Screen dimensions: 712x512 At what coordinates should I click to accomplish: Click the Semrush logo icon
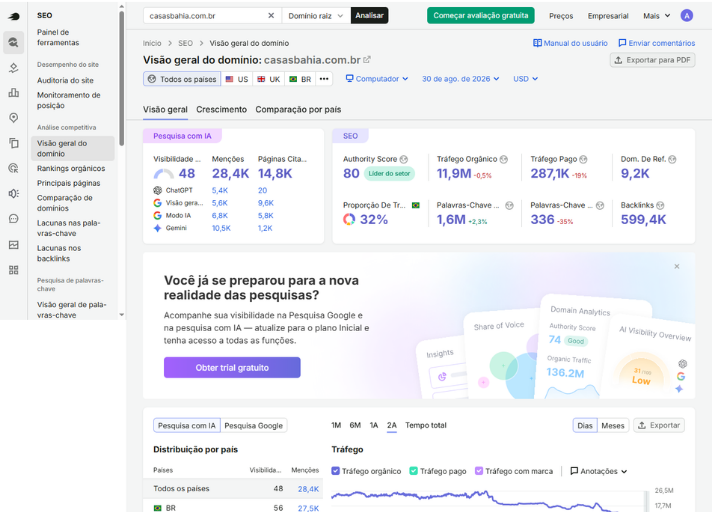pyautogui.click(x=14, y=16)
